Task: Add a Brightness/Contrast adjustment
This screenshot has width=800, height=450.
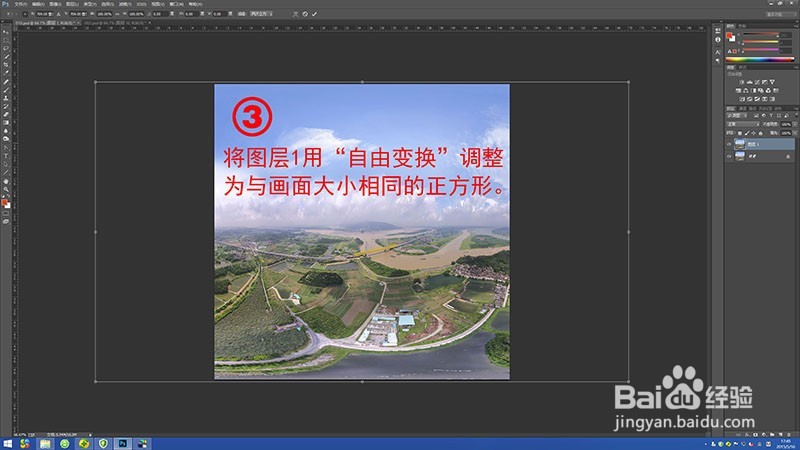Action: coord(742,82)
